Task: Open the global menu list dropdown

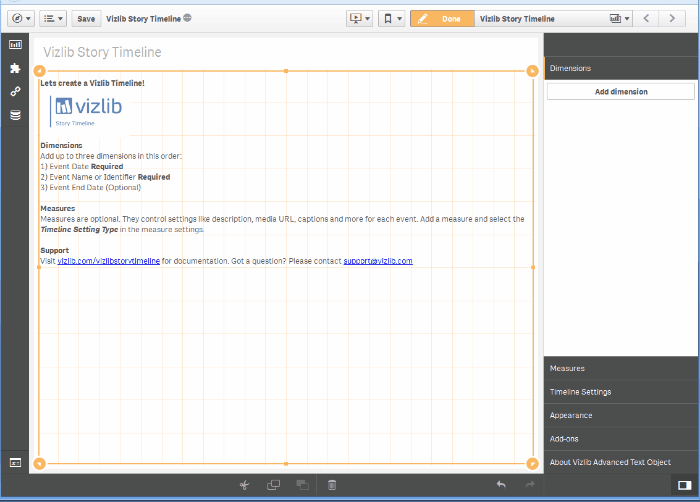Action: tap(53, 19)
